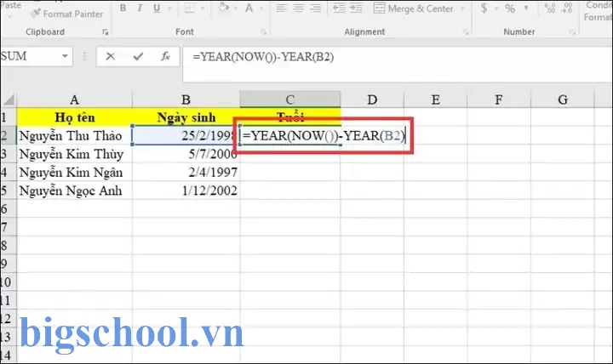Select the date cell 2/4/1997
This screenshot has width=613, height=364.
(186, 173)
